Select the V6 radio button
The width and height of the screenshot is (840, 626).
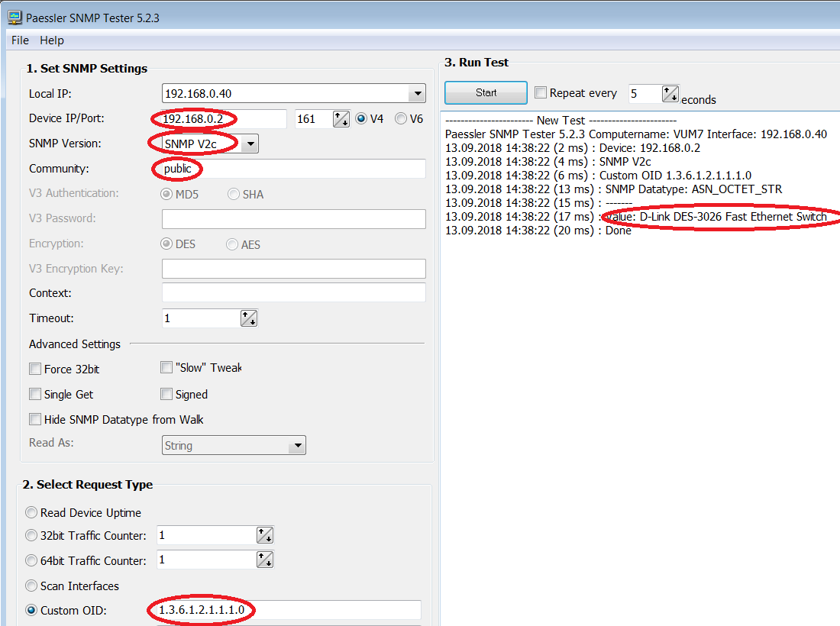401,118
